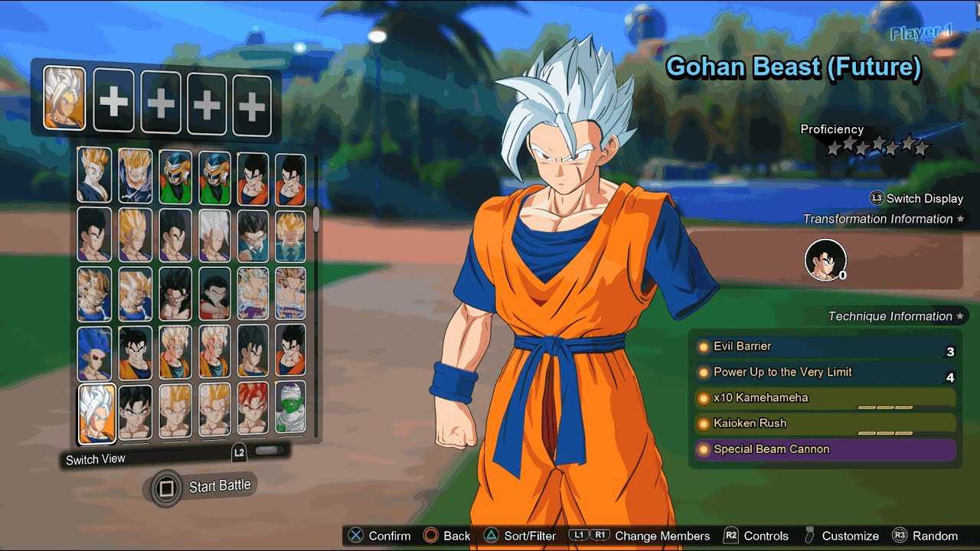Viewport: 980px width, 551px height.
Task: Select the base Gohan transformation portrait icon
Action: (x=825, y=260)
